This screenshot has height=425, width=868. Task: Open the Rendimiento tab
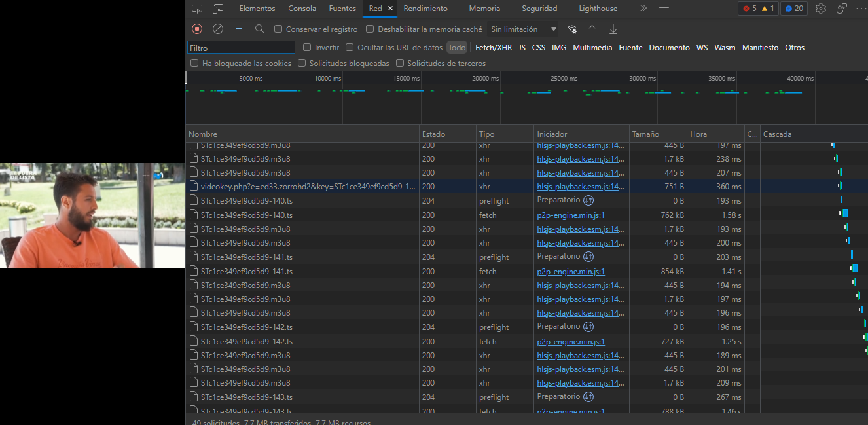(425, 9)
